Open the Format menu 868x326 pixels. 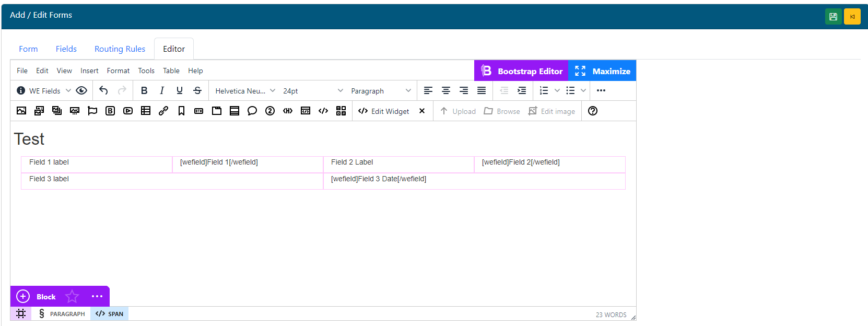click(x=118, y=71)
